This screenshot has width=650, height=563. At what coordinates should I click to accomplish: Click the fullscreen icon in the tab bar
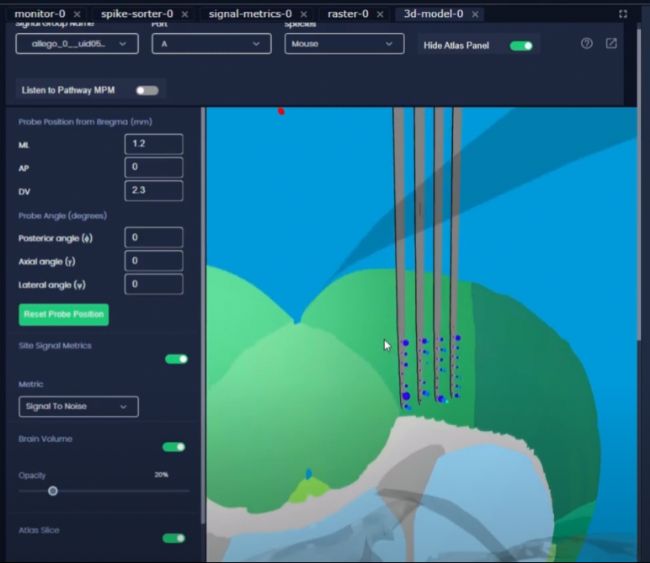623,14
